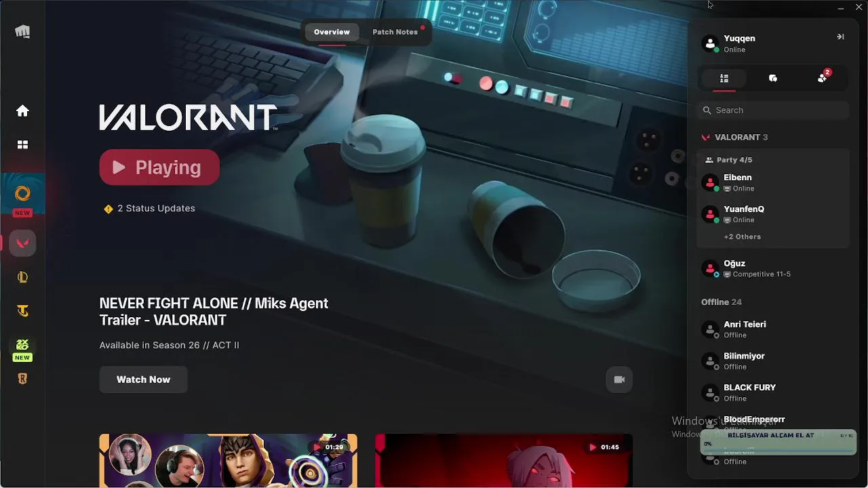Click the status updates warning diamond icon

(x=108, y=209)
